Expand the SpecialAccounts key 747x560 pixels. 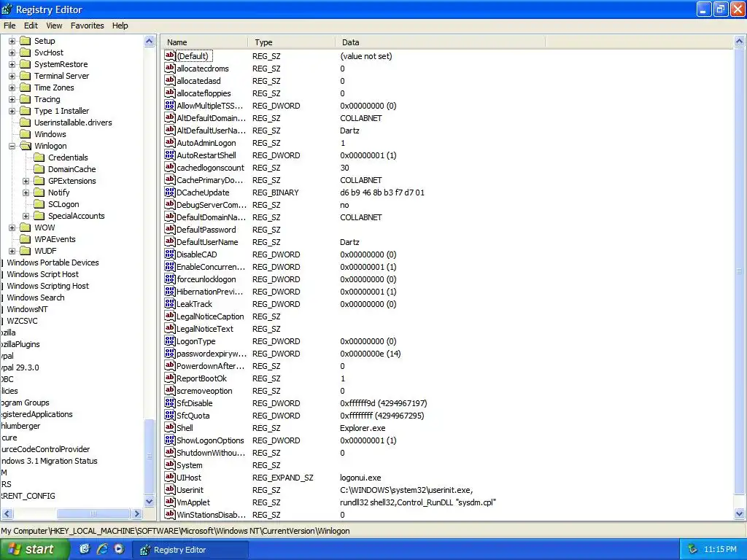(x=26, y=216)
